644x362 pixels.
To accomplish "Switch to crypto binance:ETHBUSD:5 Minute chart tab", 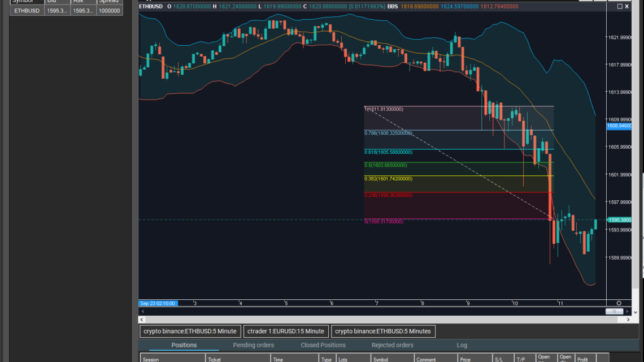I will tap(190, 331).
